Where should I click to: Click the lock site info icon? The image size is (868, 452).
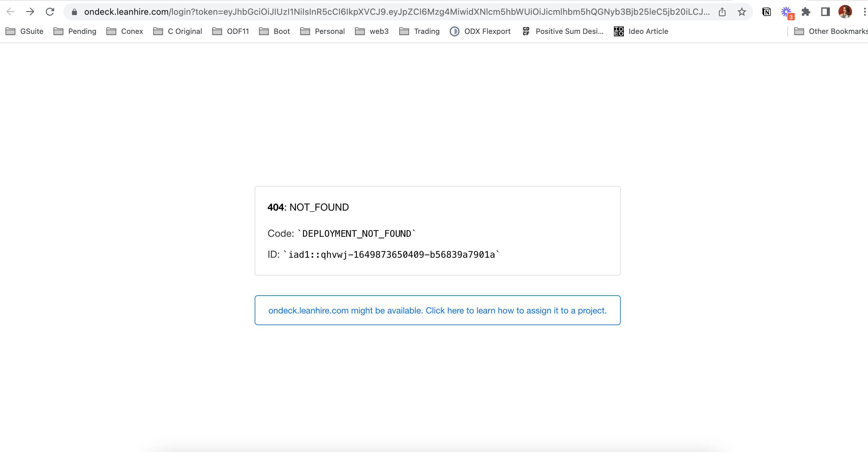tap(74, 12)
